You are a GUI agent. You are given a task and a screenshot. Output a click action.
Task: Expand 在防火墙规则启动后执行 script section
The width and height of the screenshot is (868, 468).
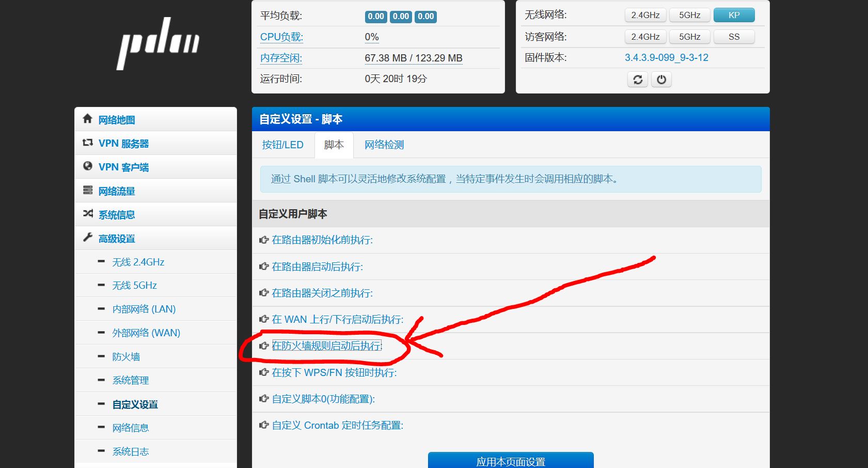tap(326, 346)
